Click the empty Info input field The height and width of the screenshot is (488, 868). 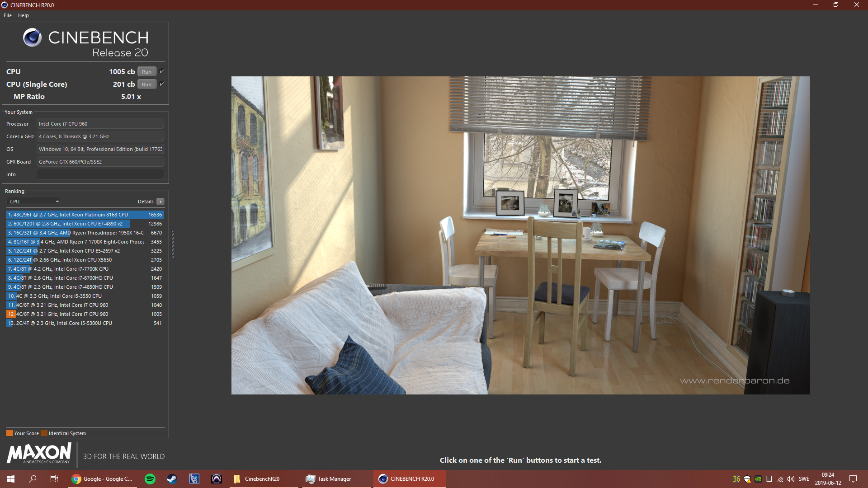pyautogui.click(x=100, y=174)
